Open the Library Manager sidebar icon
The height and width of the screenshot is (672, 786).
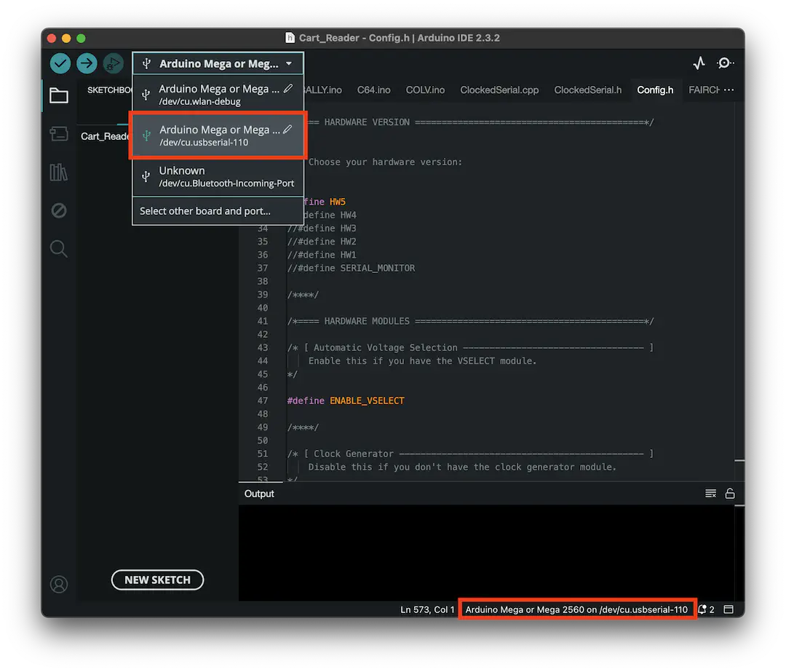[59, 172]
